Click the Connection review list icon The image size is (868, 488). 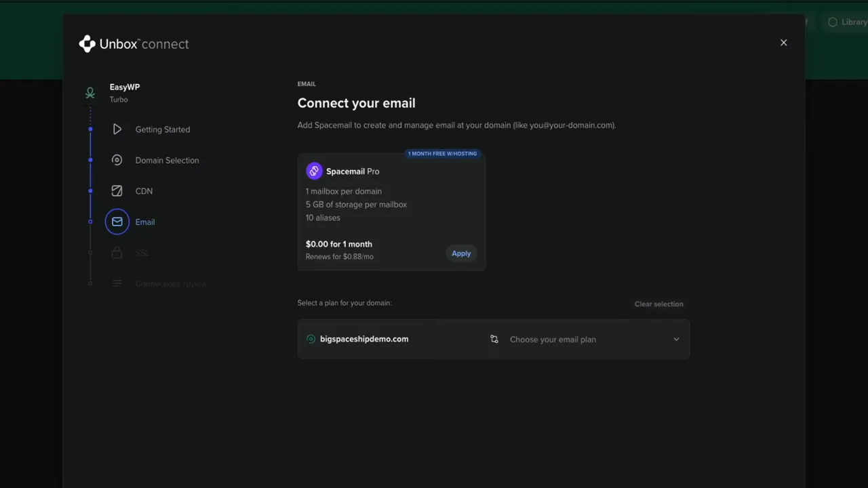117,283
